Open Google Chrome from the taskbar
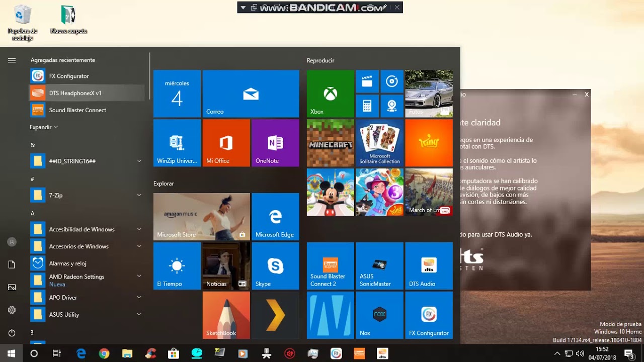Viewport: 644px width, 362px height. pyautogui.click(x=104, y=353)
